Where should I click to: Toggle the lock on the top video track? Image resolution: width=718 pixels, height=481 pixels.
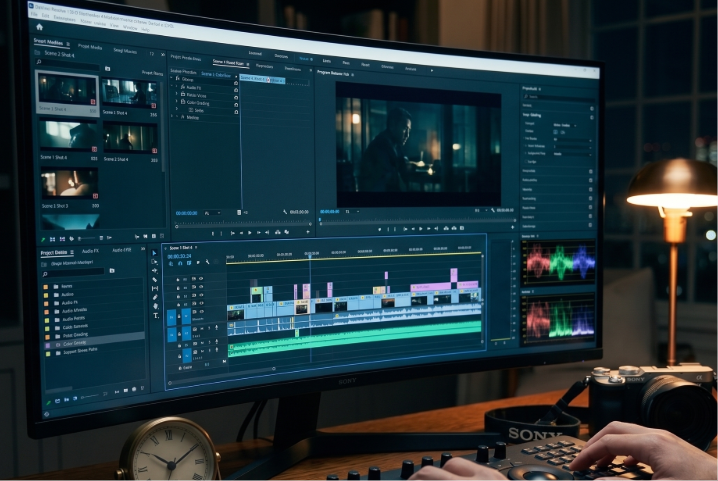(178, 279)
